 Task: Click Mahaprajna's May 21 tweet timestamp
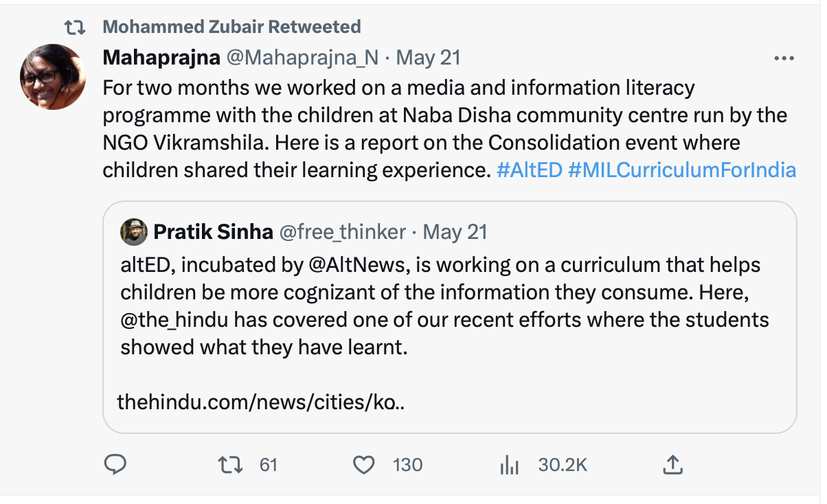[428, 58]
